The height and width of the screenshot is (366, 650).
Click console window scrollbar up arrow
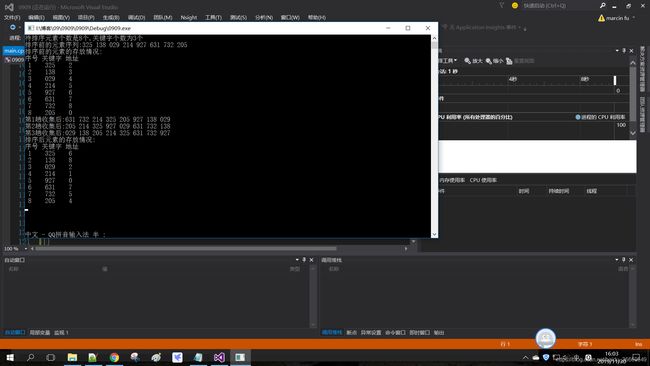click(x=434, y=38)
